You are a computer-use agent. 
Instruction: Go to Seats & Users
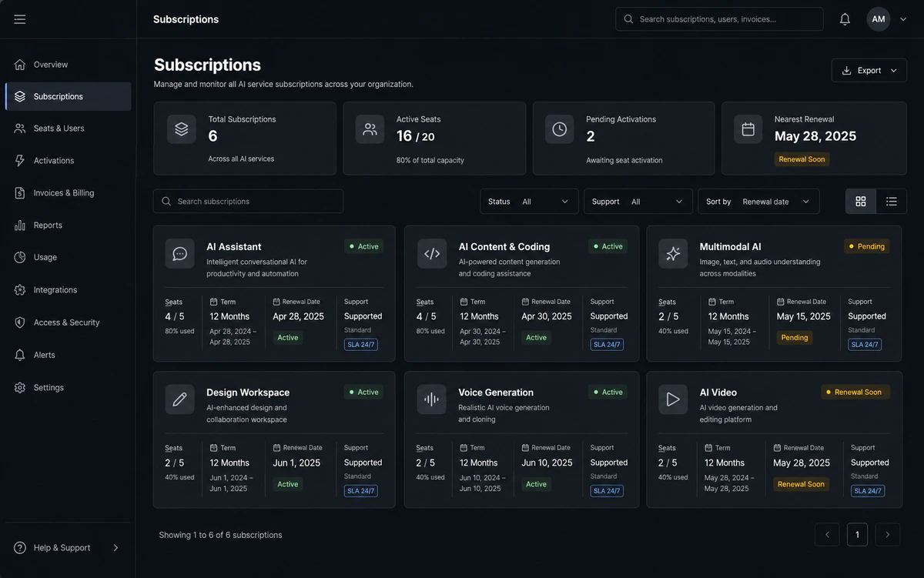point(68,129)
